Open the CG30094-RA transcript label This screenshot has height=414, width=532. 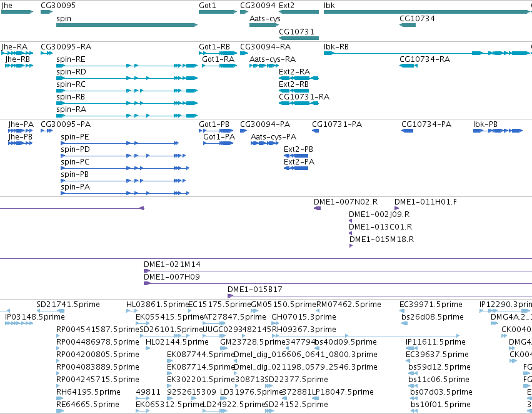[x=265, y=47]
